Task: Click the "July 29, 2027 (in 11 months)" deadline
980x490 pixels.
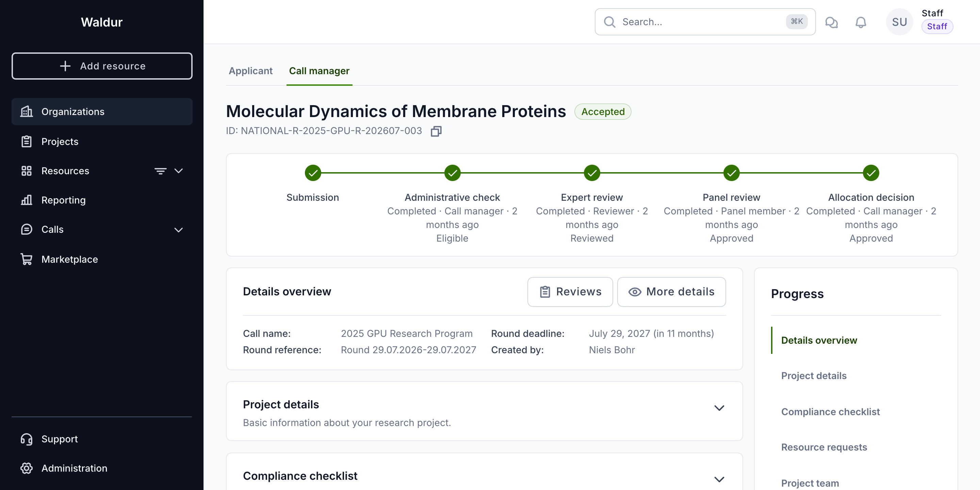Action: (651, 333)
